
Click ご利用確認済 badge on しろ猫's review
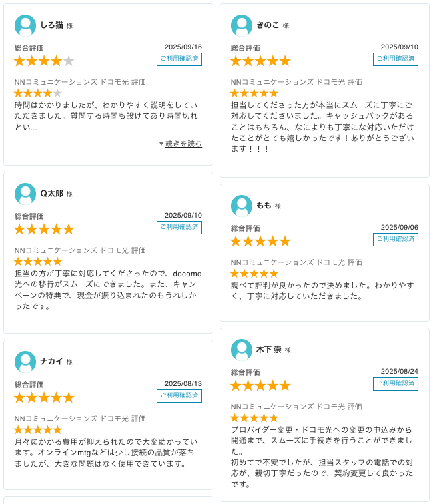179,59
